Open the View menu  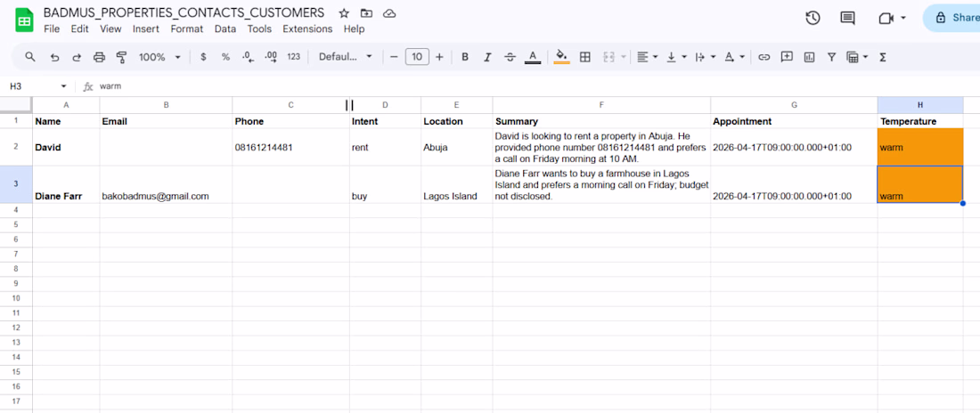click(110, 28)
